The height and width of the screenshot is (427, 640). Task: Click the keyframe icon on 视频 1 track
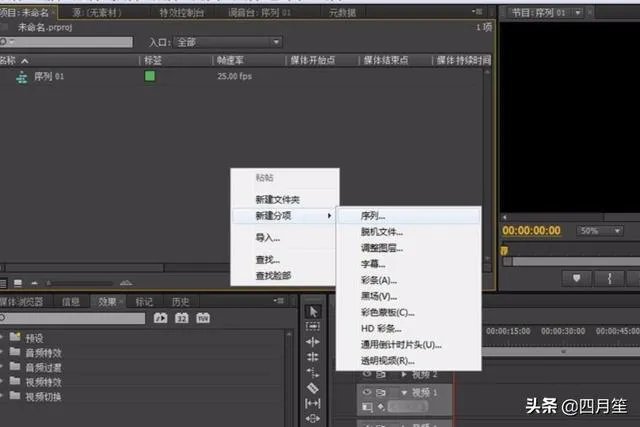coord(381,407)
